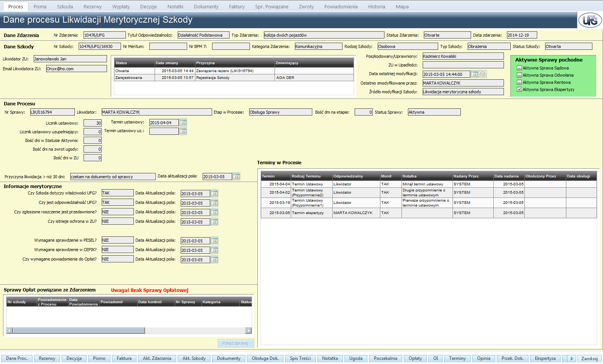Screen dimensions: 603x364
Task: Open calendar icon next to Termin ustawowy
Action: [183, 123]
